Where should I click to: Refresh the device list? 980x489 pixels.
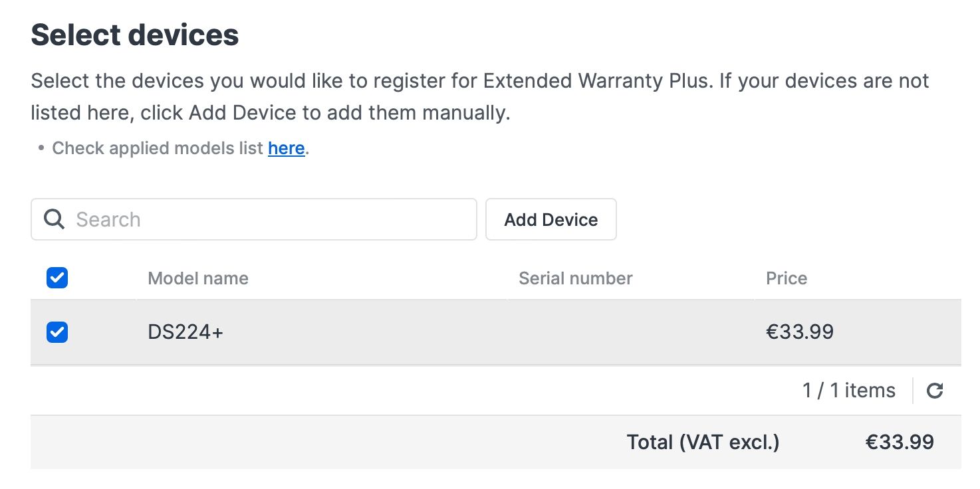[x=935, y=391]
